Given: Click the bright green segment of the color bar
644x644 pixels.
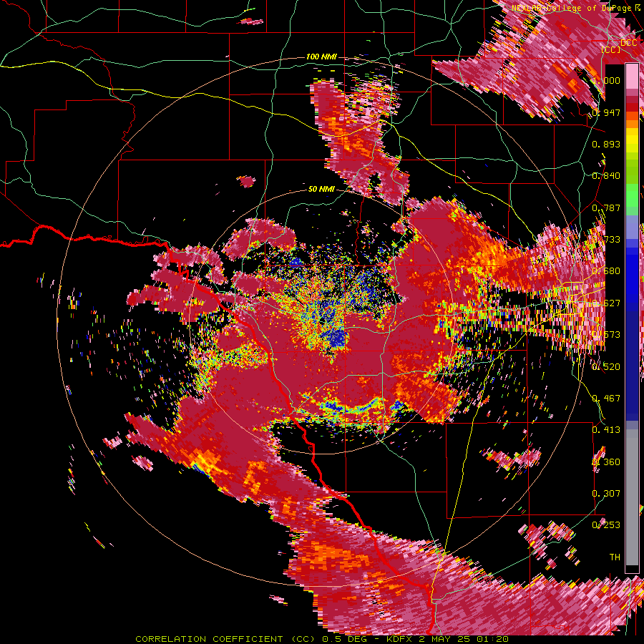Looking at the screenshot, I should pyautogui.click(x=632, y=195).
